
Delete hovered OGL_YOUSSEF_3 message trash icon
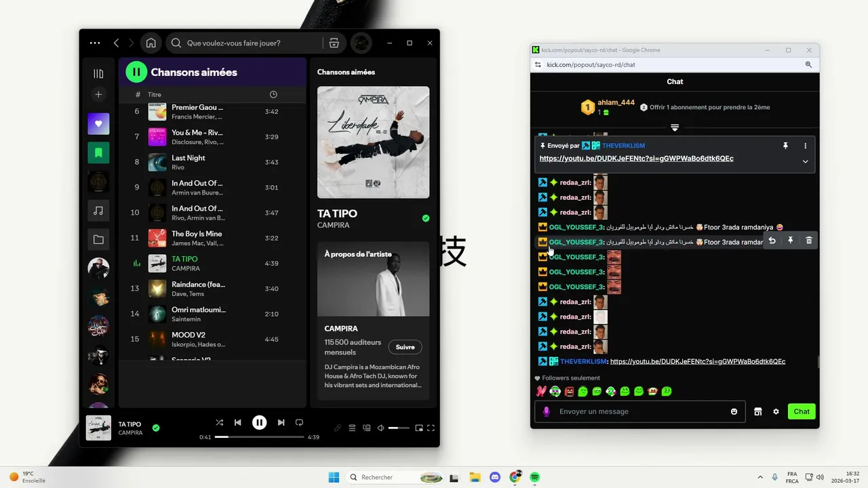(x=808, y=241)
